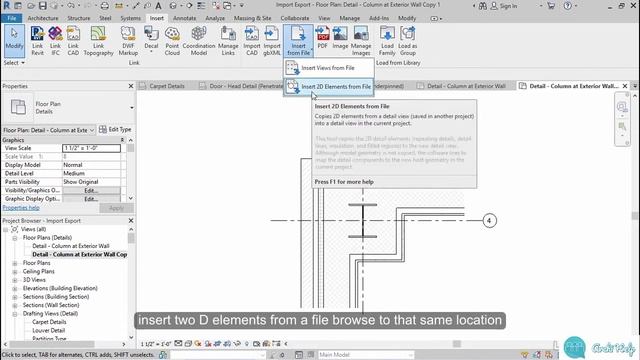Click the Edit Type button
640x360 pixels.
pos(115,129)
